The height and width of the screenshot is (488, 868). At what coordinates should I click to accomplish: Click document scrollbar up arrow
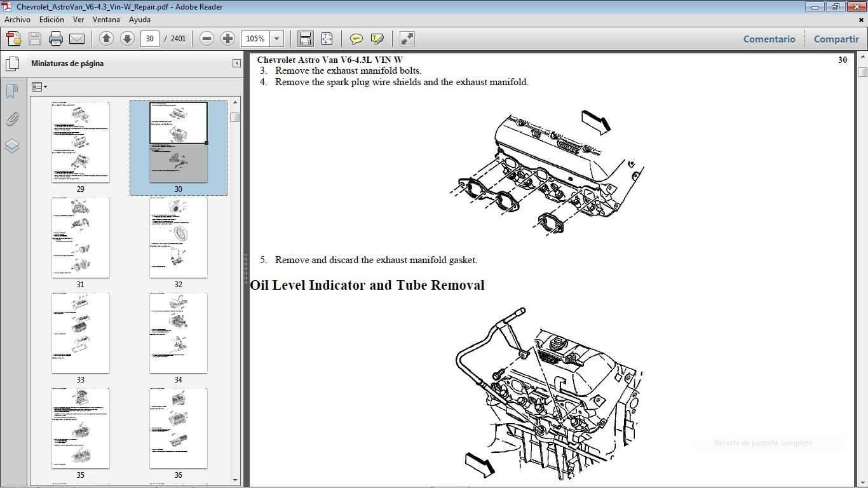point(862,57)
